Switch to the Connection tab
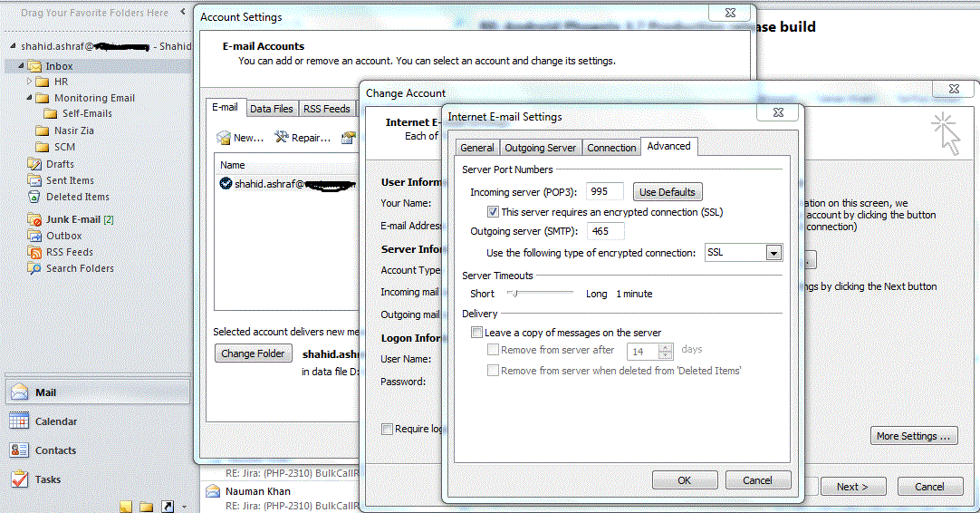Image resolution: width=980 pixels, height=513 pixels. (x=611, y=148)
